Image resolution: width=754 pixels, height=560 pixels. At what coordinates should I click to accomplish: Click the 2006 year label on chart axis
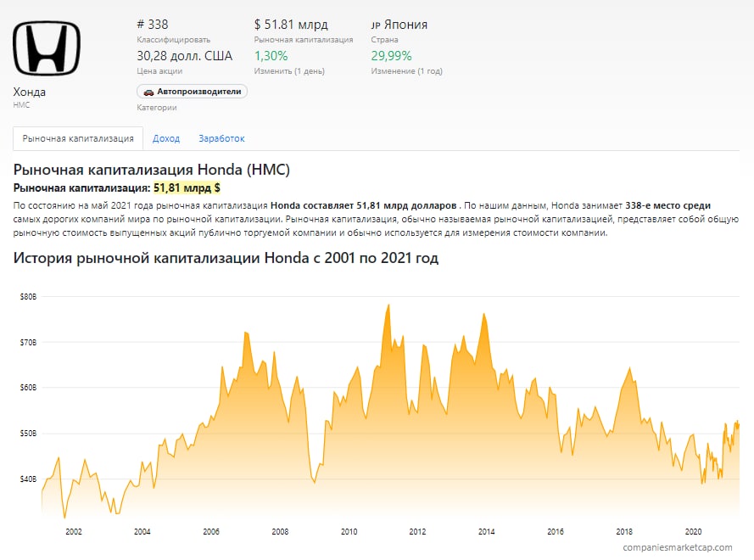click(x=211, y=532)
